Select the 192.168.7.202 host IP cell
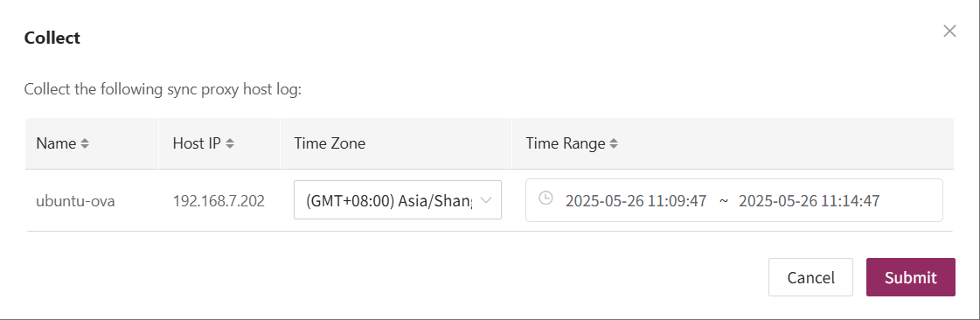This screenshot has height=320, width=980. (219, 201)
